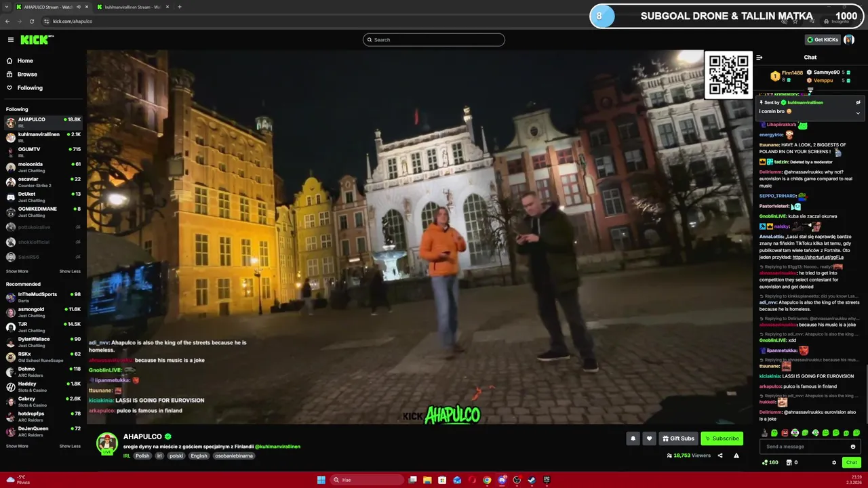Hide the pinned message eye icon

858,102
